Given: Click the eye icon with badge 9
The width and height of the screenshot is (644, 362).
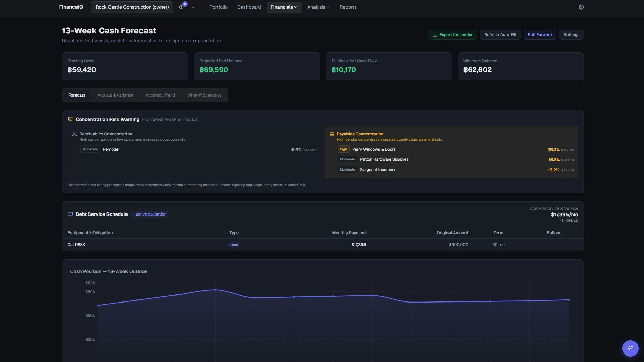Looking at the screenshot, I should 181,7.
